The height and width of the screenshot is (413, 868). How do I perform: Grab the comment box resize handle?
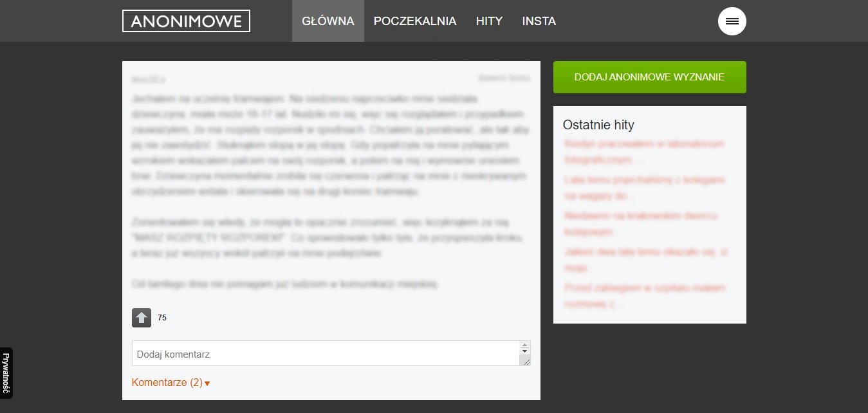tap(526, 362)
